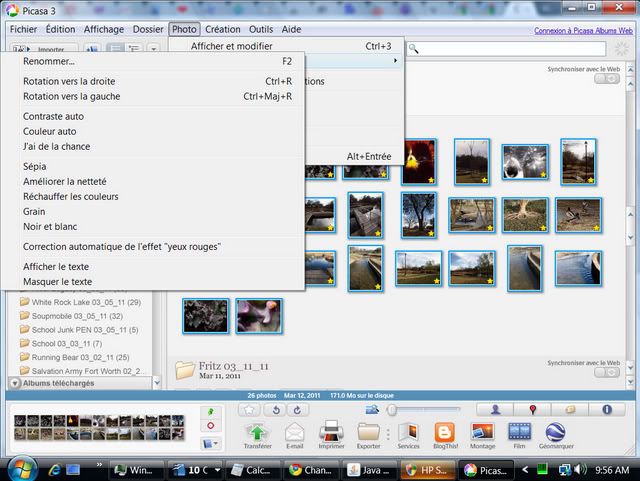
Task: Click Connexion à Picasa Albums Web link
Action: coord(583,31)
